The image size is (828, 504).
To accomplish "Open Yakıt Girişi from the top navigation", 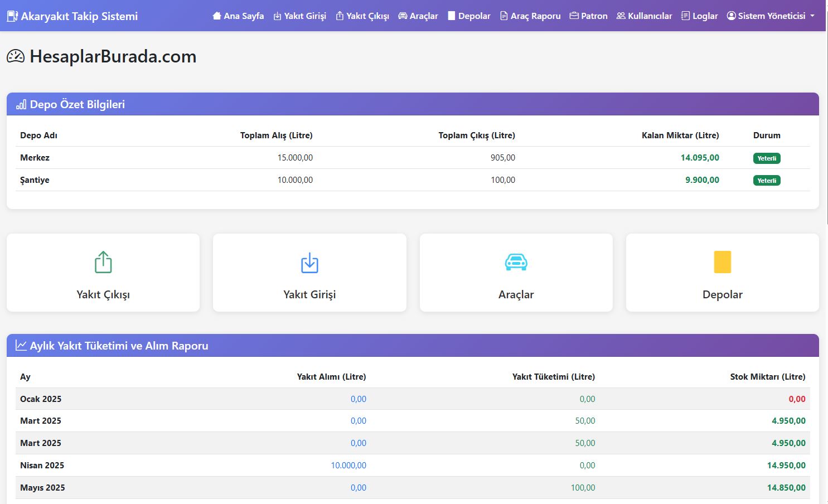I will [299, 16].
